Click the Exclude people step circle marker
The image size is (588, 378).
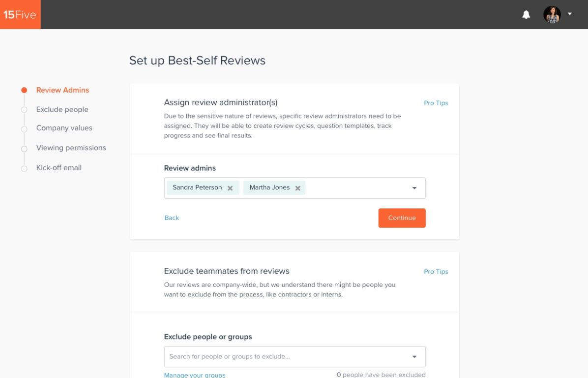click(x=24, y=110)
